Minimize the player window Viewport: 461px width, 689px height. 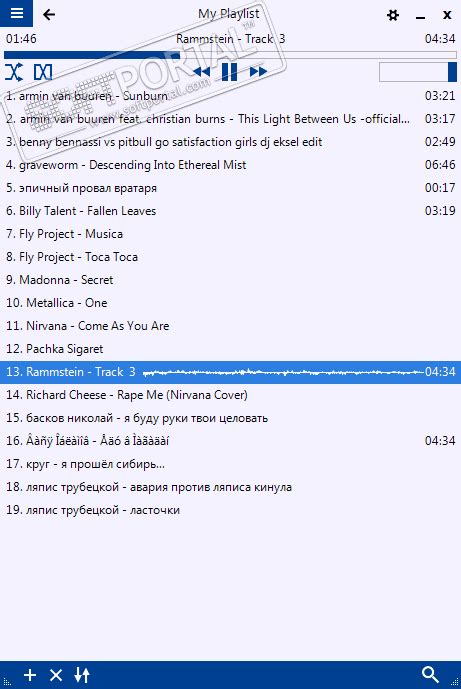[420, 16]
